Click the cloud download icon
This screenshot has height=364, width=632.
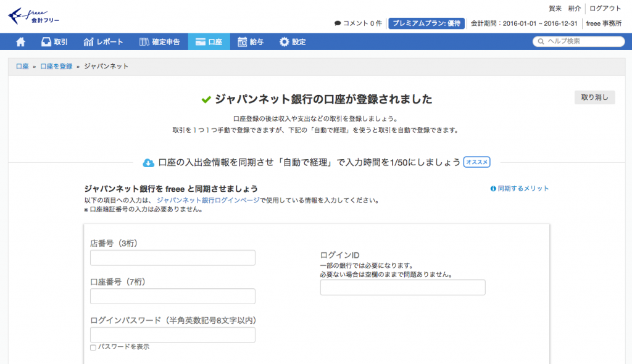point(148,163)
